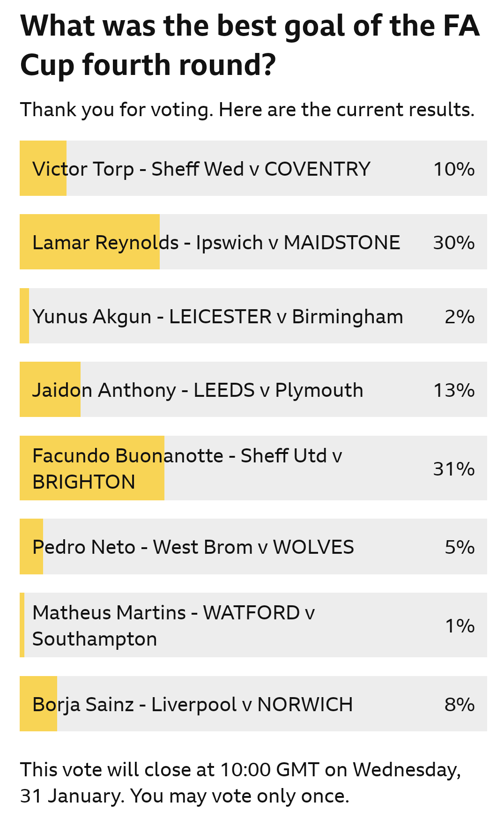Click the 10% percentage label
Image resolution: width=504 pixels, height=818 pixels.
pyautogui.click(x=454, y=169)
